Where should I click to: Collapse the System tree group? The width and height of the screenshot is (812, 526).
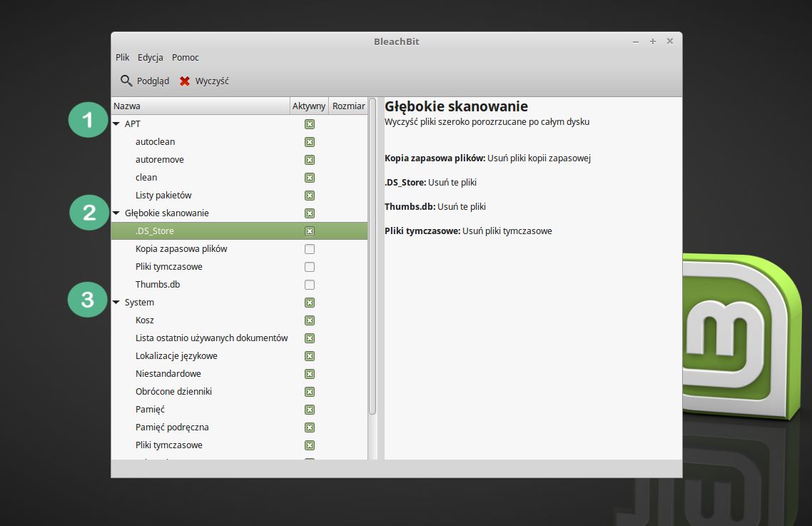click(x=116, y=302)
